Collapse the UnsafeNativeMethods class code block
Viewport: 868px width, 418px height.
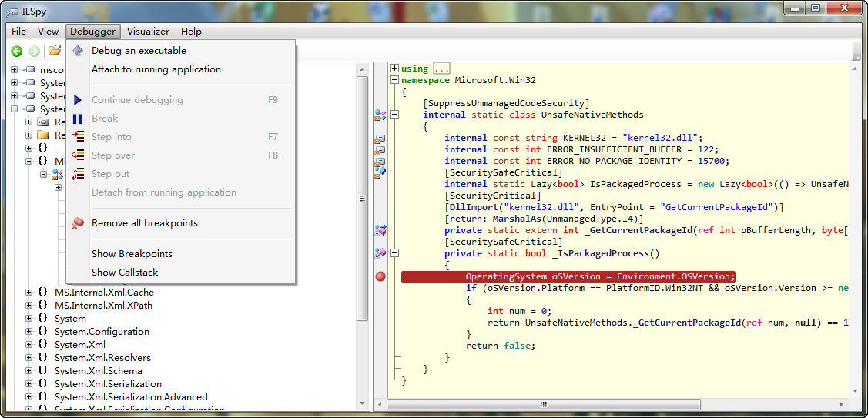pos(394,115)
